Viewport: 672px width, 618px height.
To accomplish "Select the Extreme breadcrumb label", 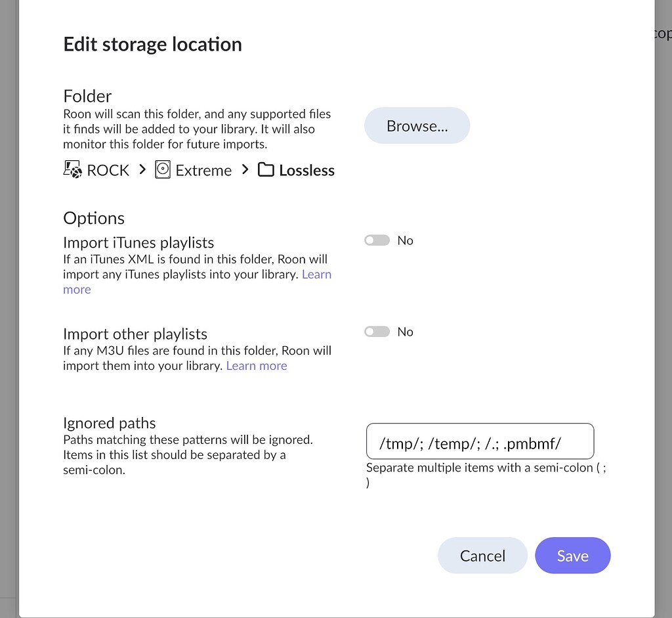I will click(x=202, y=169).
